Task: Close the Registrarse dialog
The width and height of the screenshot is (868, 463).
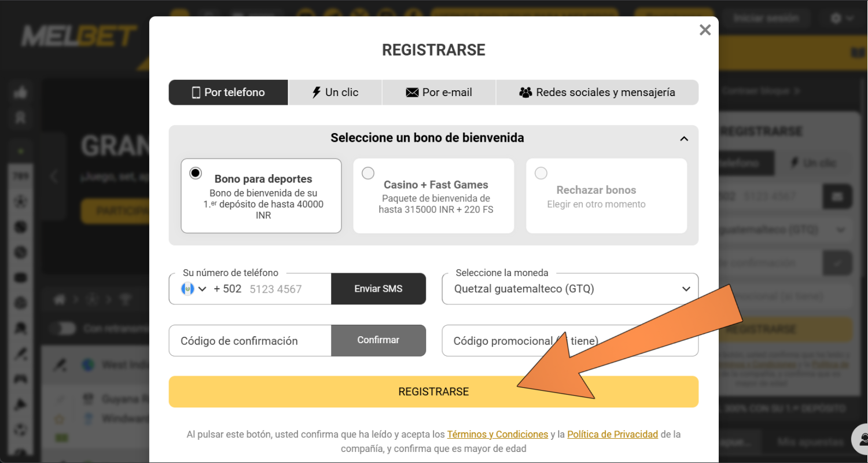Action: [x=704, y=30]
